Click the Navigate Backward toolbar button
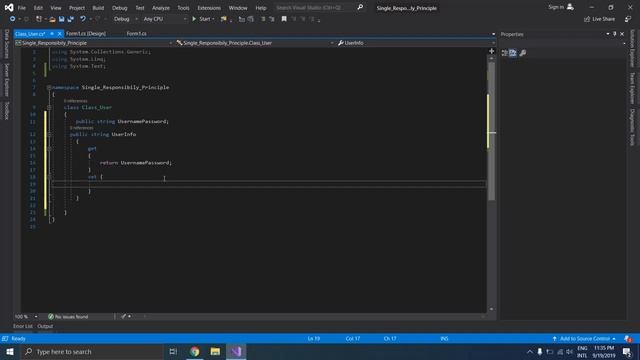The width and height of the screenshot is (640, 360). pyautogui.click(x=12, y=19)
